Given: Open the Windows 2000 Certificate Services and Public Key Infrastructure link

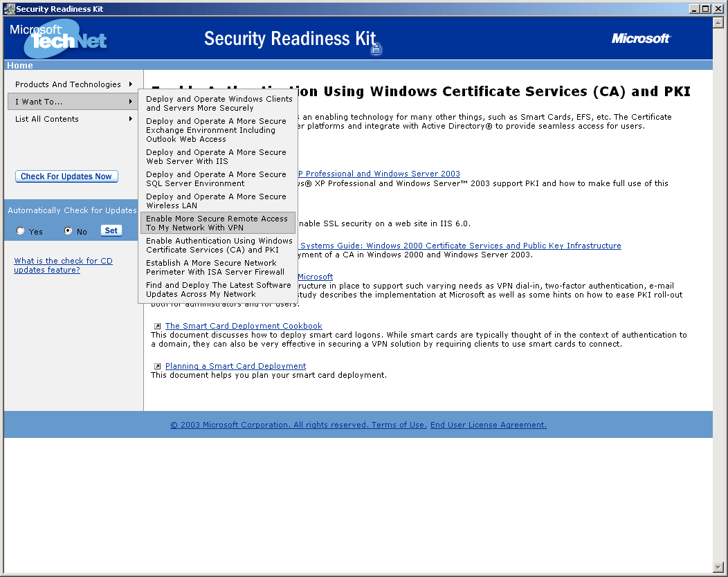Looking at the screenshot, I should (x=461, y=246).
